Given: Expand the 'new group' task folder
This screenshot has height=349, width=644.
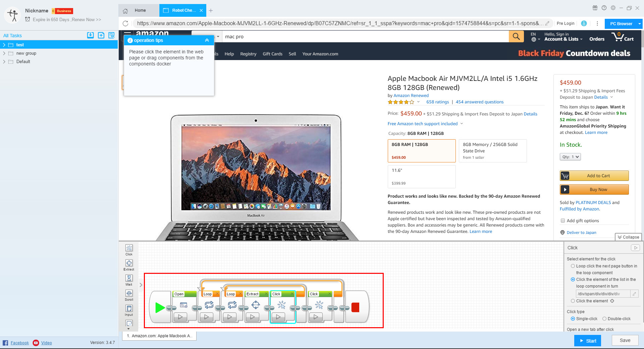Looking at the screenshot, I should click(x=4, y=53).
